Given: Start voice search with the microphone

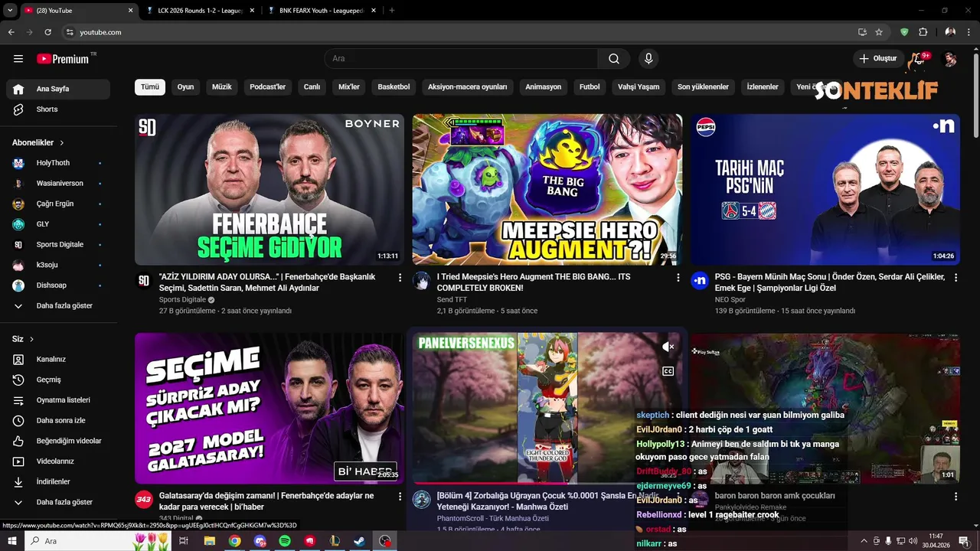Looking at the screenshot, I should point(648,59).
